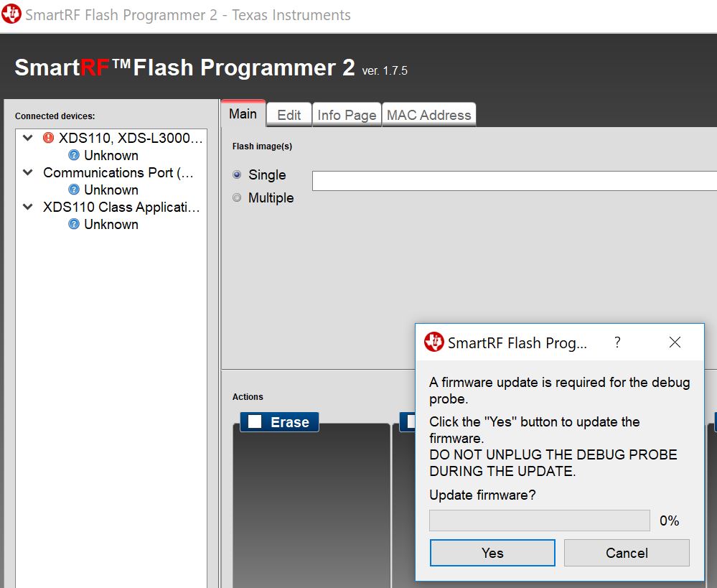
Task: Click the 'ver. 1.7.5' version text
Action: (385, 70)
